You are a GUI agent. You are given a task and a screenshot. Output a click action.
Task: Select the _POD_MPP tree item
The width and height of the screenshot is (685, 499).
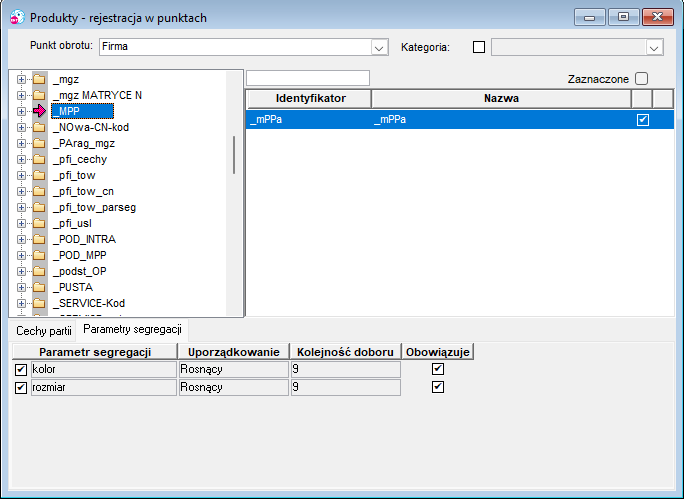tap(80, 255)
